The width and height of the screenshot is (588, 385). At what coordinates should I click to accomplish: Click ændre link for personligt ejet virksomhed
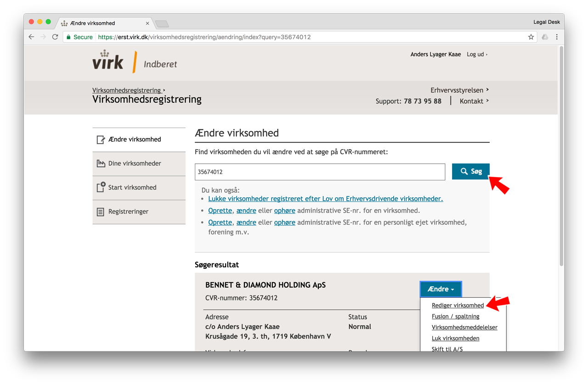(246, 222)
